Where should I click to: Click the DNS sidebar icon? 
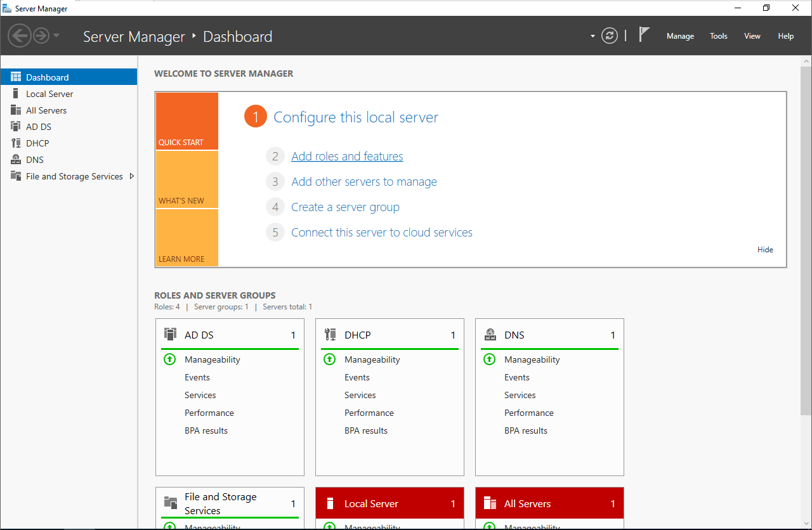point(16,159)
